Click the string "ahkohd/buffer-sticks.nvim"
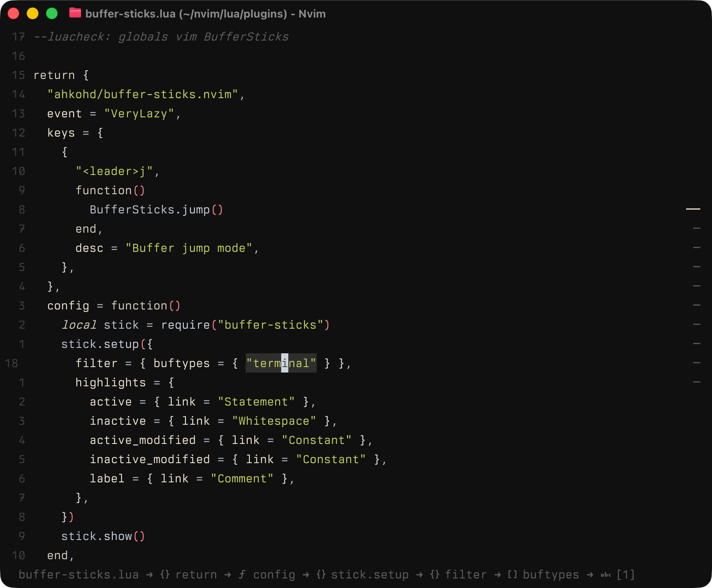 (x=142, y=94)
